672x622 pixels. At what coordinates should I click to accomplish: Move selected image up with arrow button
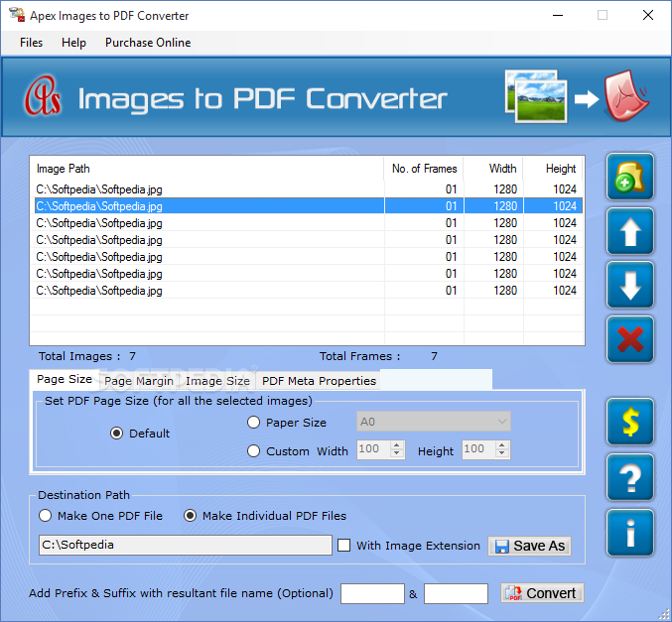(629, 231)
